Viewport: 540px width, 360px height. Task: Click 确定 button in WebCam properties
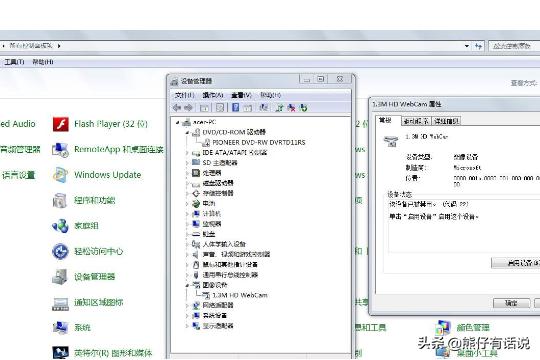click(511, 303)
